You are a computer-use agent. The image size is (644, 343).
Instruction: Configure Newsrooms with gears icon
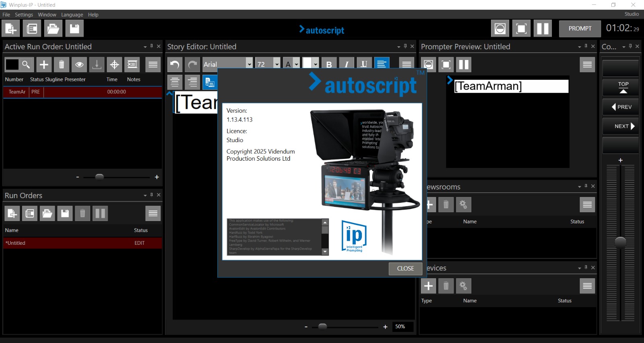(x=463, y=205)
